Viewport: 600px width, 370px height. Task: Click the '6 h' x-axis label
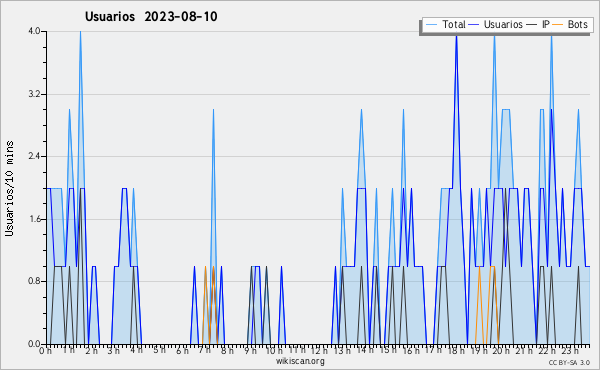point(182,351)
